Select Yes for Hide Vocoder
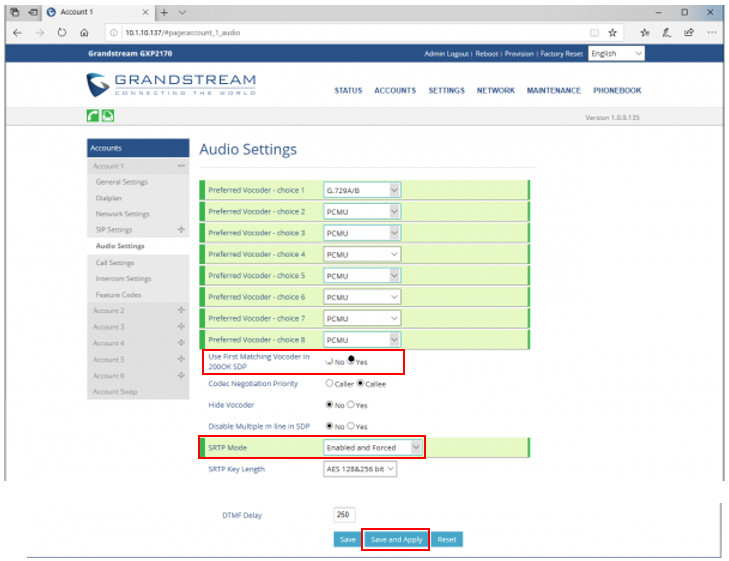Viewport: 729px width, 561px height. click(x=351, y=405)
